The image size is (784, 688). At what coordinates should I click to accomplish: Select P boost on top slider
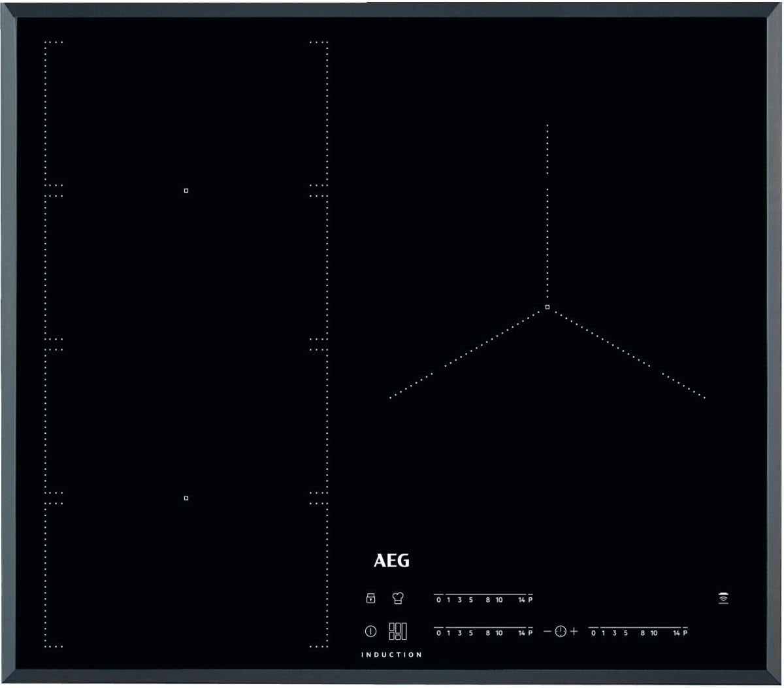(531, 600)
